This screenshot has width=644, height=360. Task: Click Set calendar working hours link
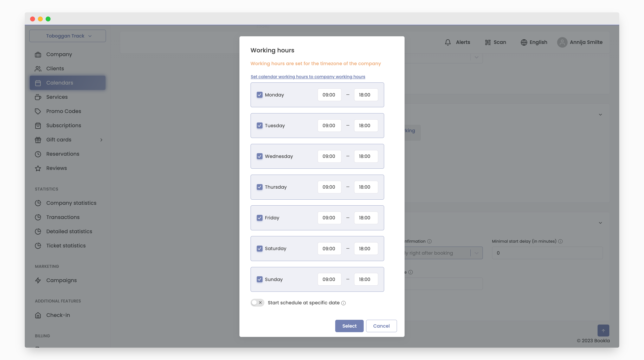tap(308, 77)
